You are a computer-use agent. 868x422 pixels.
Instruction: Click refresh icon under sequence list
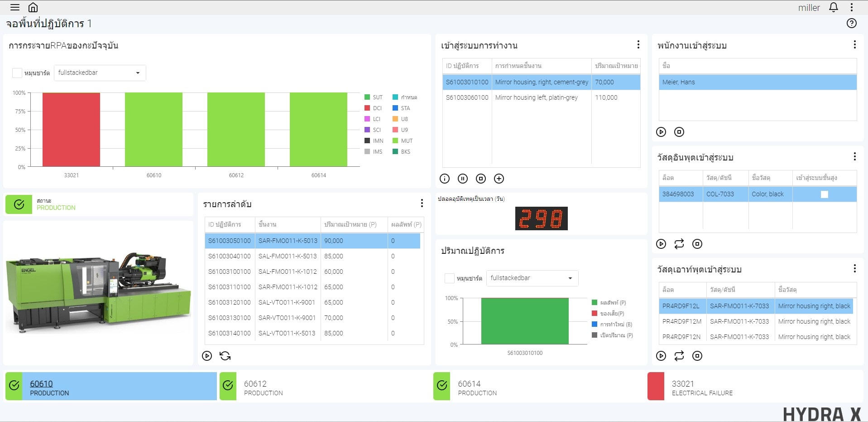(225, 356)
